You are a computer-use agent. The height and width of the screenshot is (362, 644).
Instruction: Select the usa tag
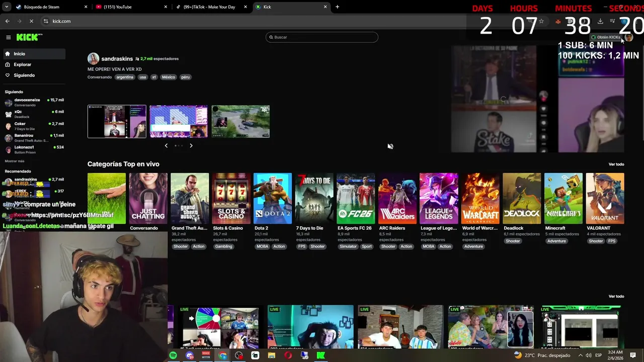[x=143, y=77]
